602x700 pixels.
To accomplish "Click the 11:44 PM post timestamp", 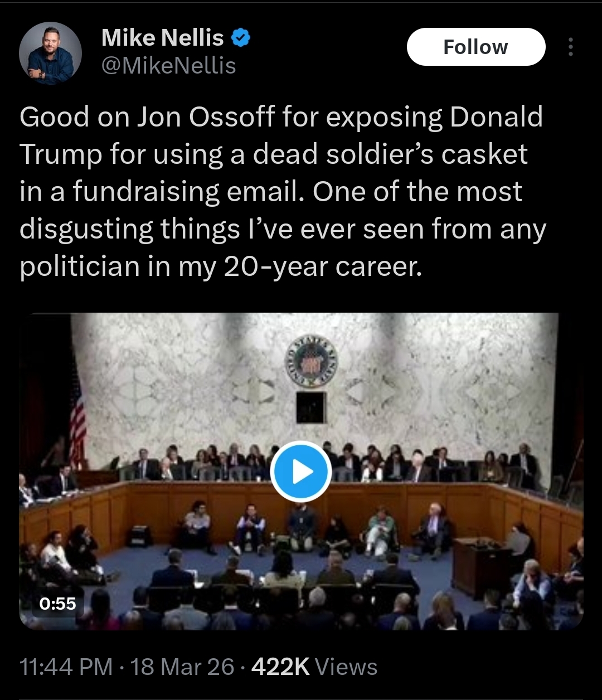I will pos(66,667).
